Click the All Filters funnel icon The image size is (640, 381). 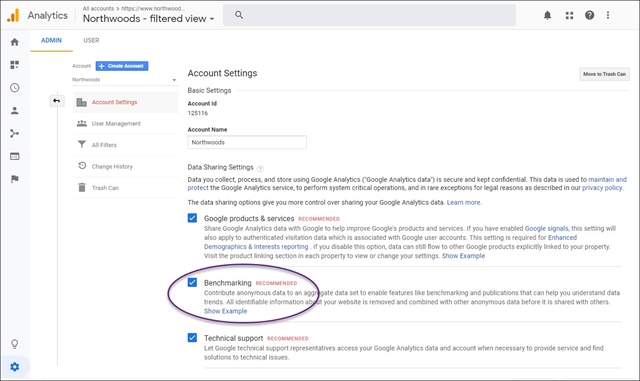coord(82,145)
